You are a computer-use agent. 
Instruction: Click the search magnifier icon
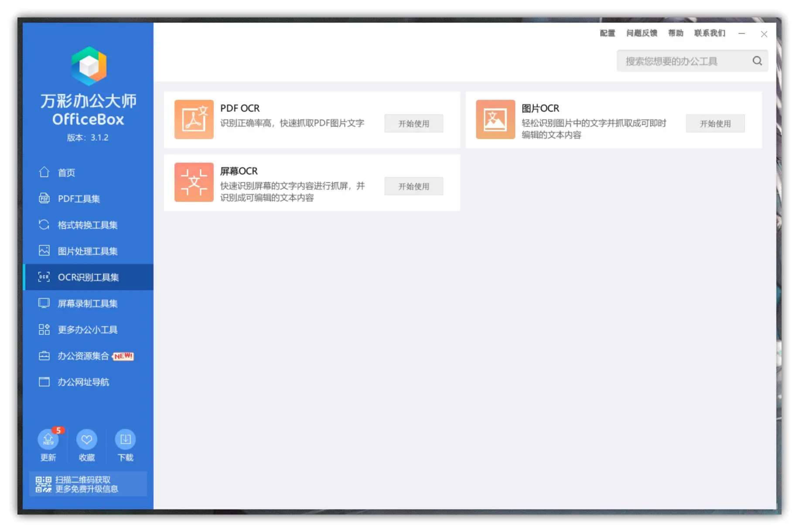[x=757, y=61]
